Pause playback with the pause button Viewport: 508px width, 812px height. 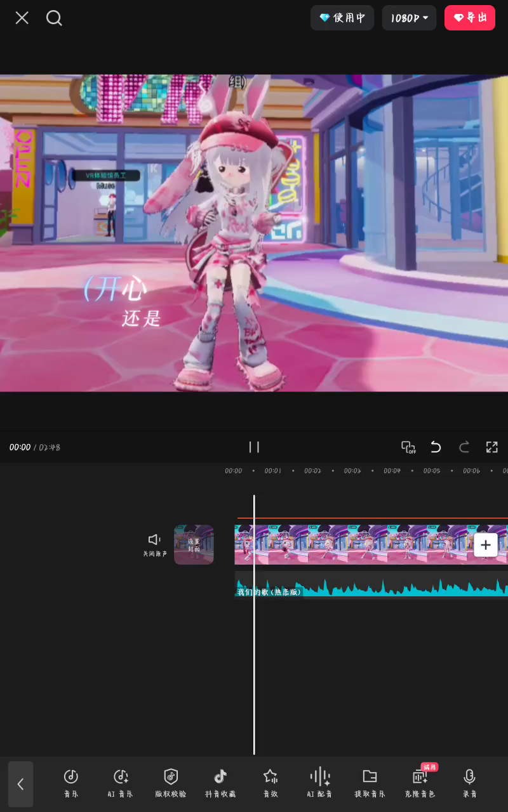254,447
